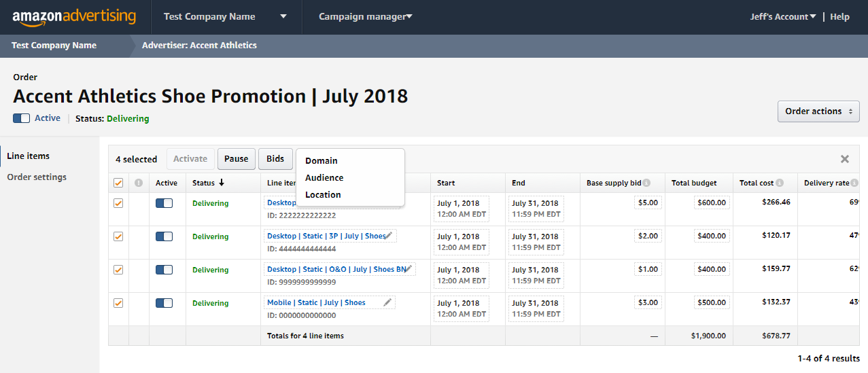Image resolution: width=868 pixels, height=373 pixels.
Task: Click pencil icon beside Mobile Static July Shoes
Action: coord(387,302)
